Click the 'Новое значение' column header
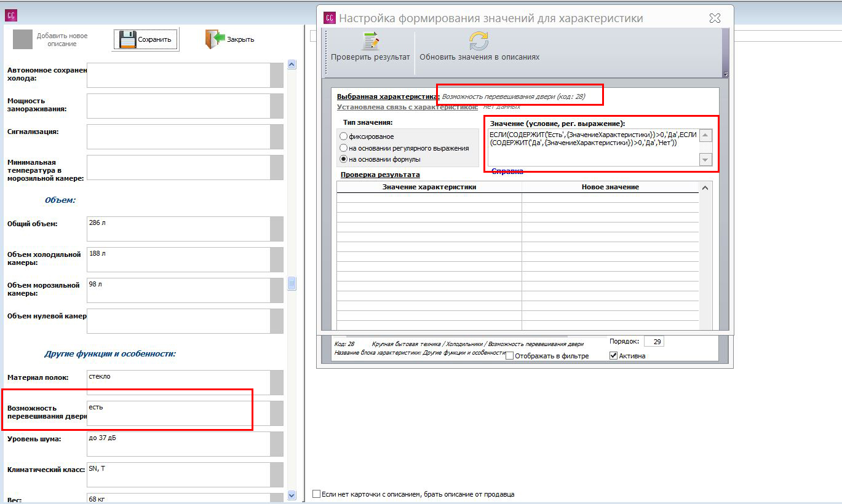842x504 pixels. (610, 187)
